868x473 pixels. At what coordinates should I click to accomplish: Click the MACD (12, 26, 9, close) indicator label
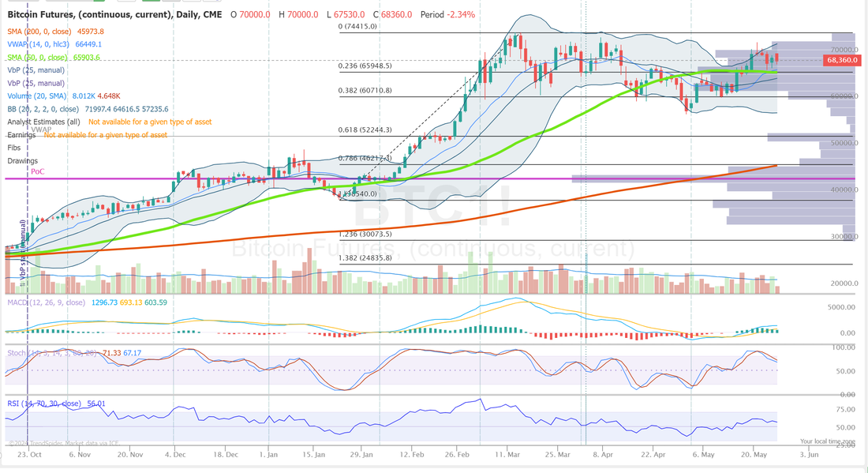[46, 302]
